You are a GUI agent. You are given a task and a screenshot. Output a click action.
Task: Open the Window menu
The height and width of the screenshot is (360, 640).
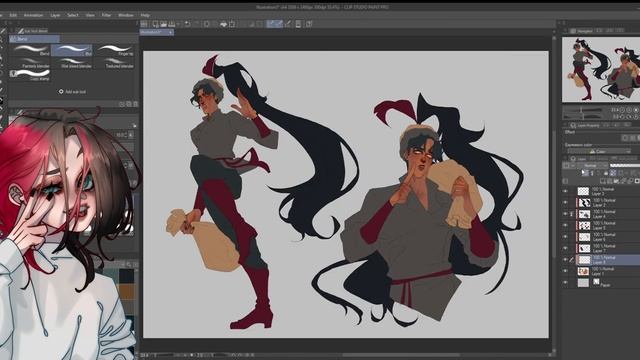pos(126,15)
